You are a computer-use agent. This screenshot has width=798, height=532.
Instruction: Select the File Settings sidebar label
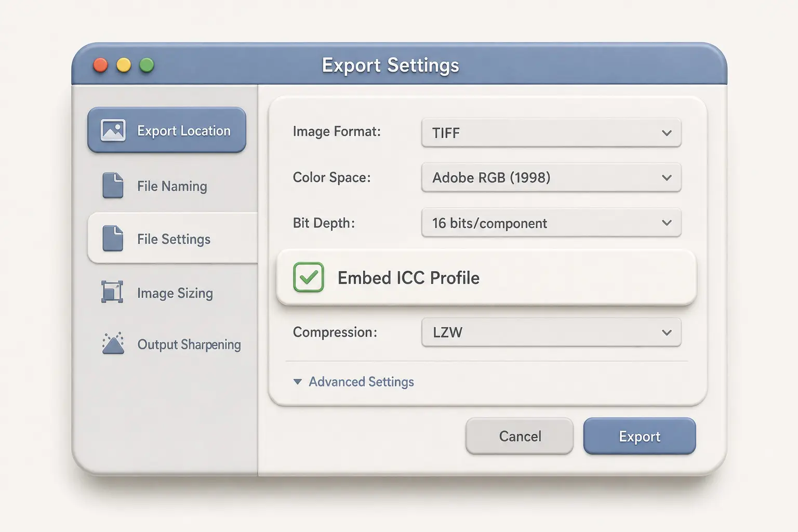click(174, 239)
